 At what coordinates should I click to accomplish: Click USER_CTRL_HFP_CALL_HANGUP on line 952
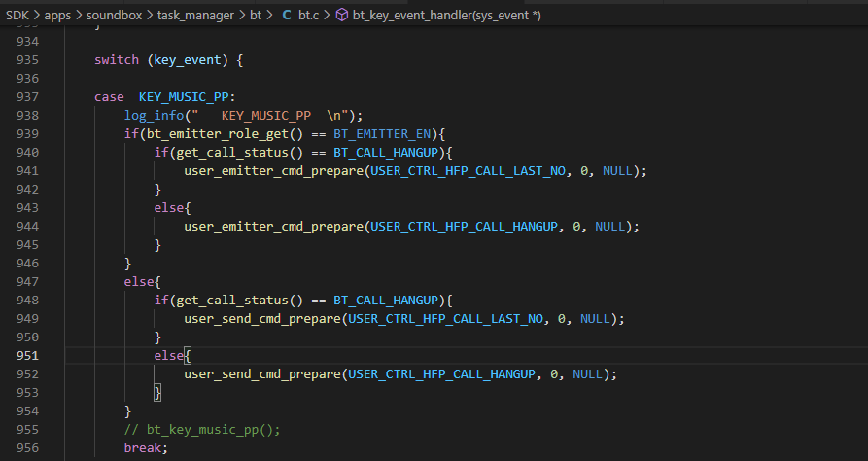coord(441,374)
